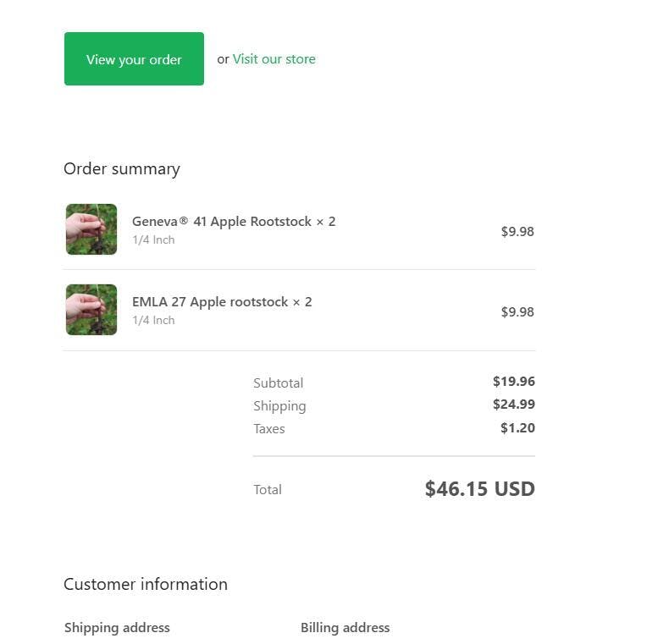Click the EMLA 27 Apple rootstock product name
The image size is (658, 644).
222,302
